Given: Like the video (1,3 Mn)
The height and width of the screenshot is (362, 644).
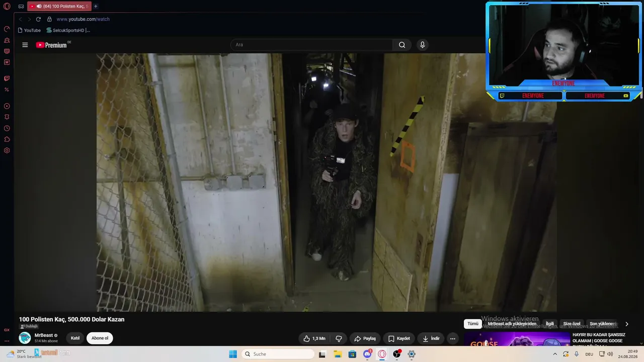Looking at the screenshot, I should pyautogui.click(x=314, y=338).
